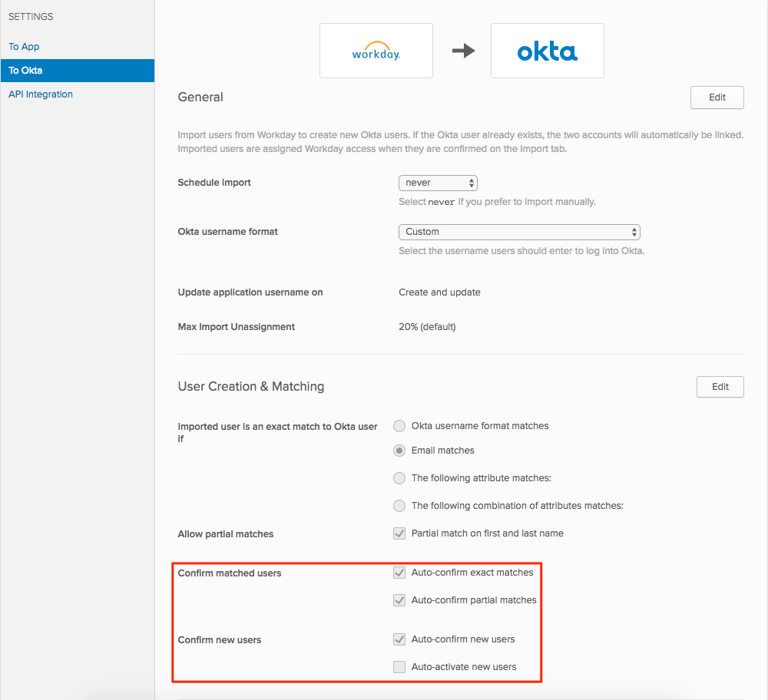Click Imported user is an exact match label
The image size is (768, 700).
(277, 432)
